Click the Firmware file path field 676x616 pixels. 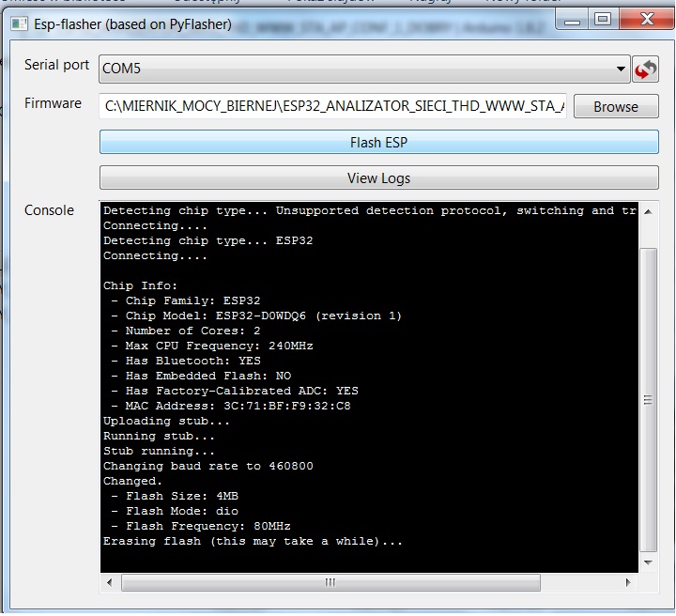coord(332,106)
